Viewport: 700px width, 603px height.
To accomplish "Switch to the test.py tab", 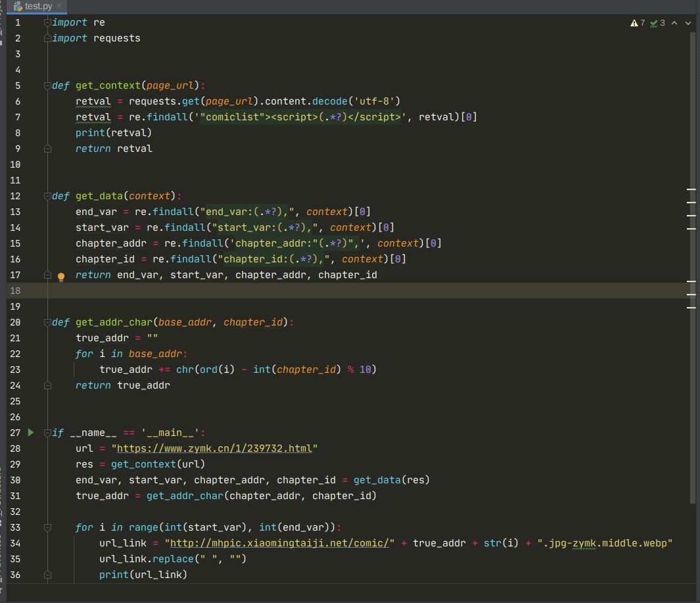I will click(39, 6).
